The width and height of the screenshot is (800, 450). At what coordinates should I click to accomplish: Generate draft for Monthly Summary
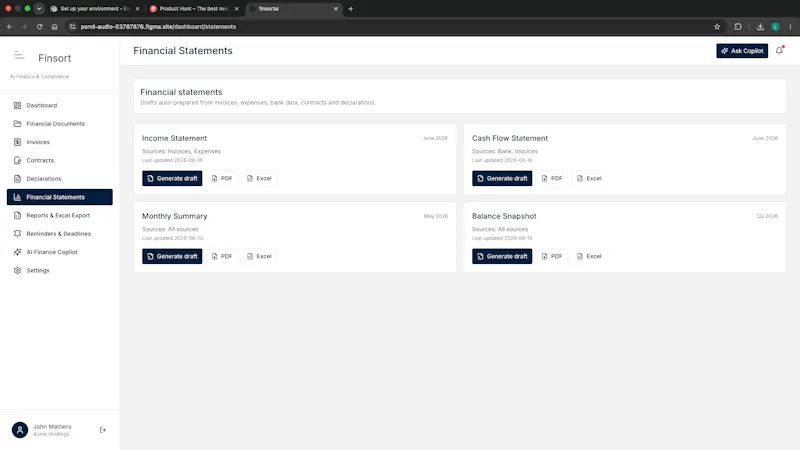[x=172, y=256]
